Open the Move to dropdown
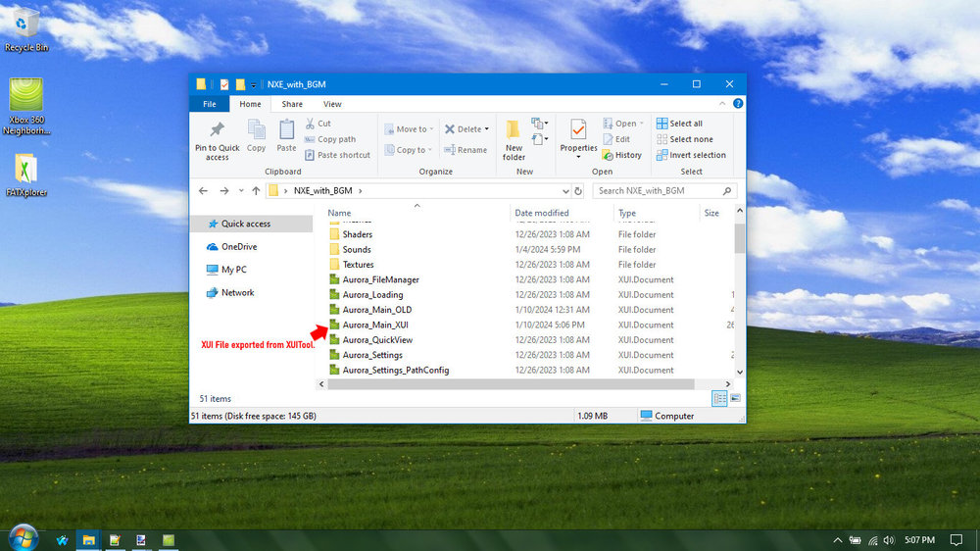Screen dimensions: 980x551 tap(409, 128)
